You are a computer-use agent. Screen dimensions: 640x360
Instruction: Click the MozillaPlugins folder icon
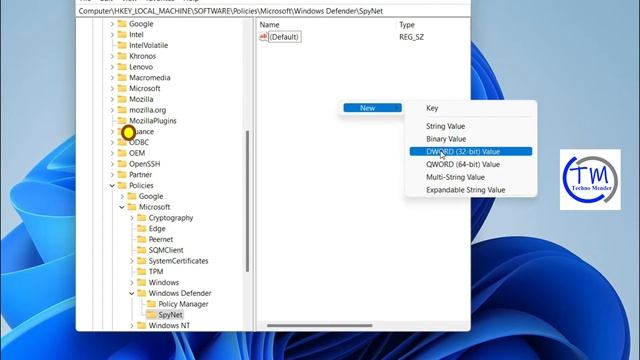pyautogui.click(x=122, y=121)
